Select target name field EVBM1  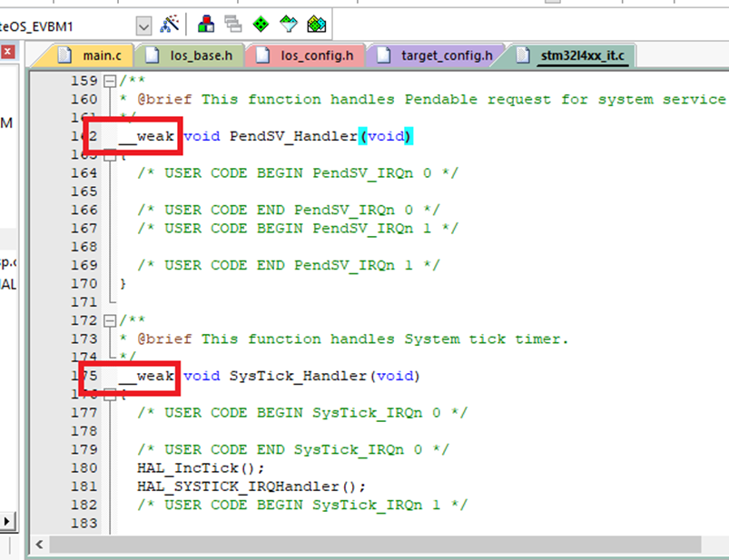[x=65, y=26]
